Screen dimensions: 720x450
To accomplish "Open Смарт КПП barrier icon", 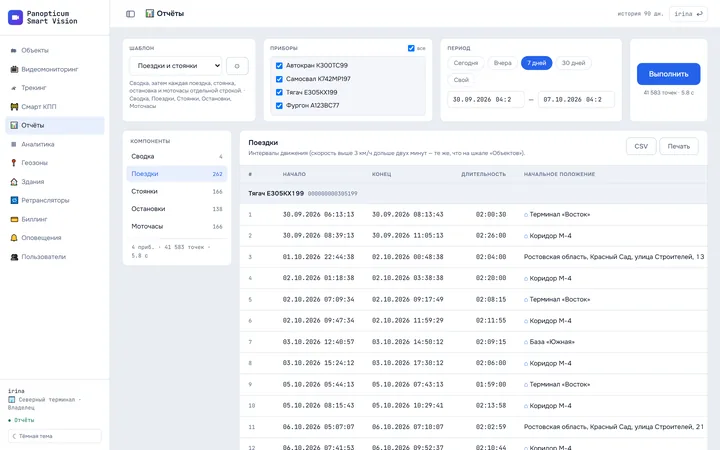I will click(14, 107).
